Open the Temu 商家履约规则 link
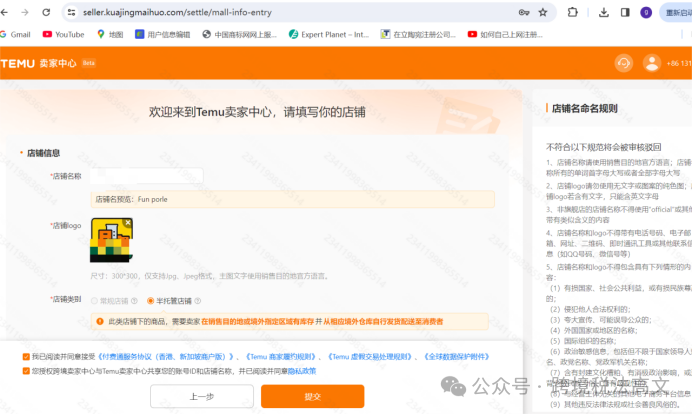The width and height of the screenshot is (692, 414). click(x=281, y=357)
